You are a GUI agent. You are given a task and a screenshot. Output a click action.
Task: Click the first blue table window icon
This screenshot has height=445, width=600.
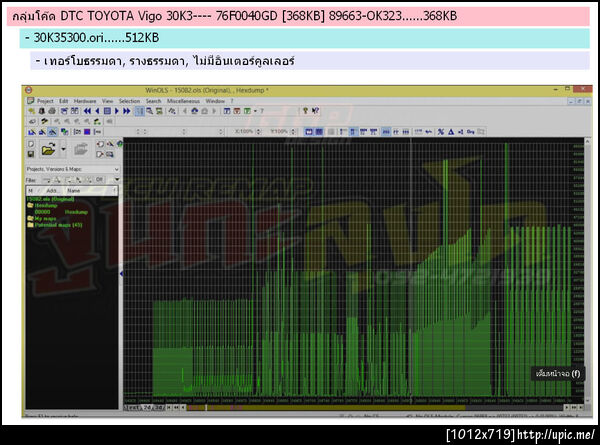(227, 111)
